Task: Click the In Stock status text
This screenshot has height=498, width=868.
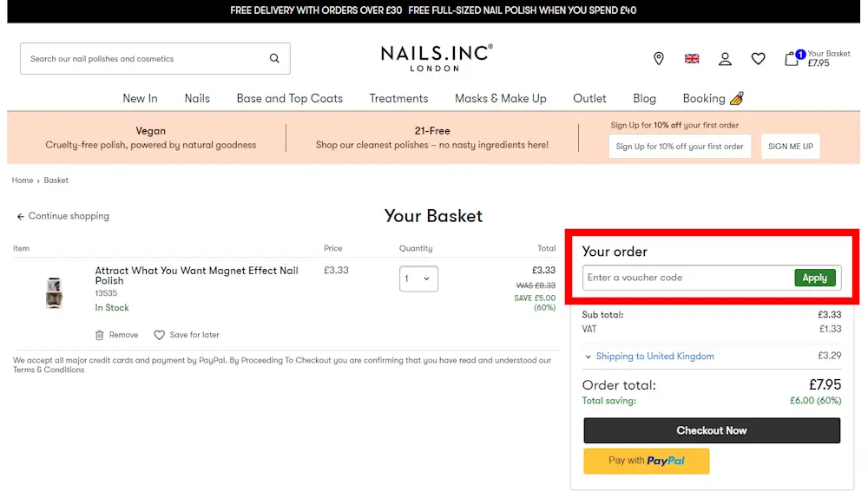Action: click(112, 308)
